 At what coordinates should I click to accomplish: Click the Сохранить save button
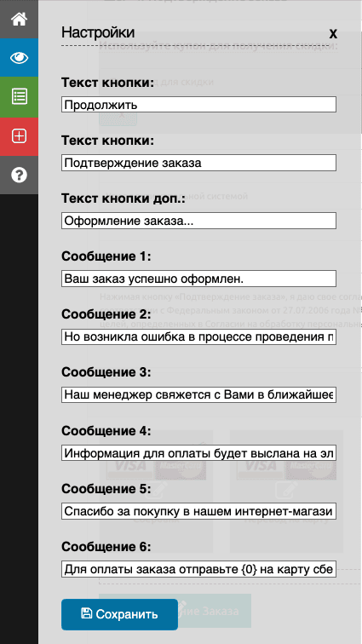point(119,614)
